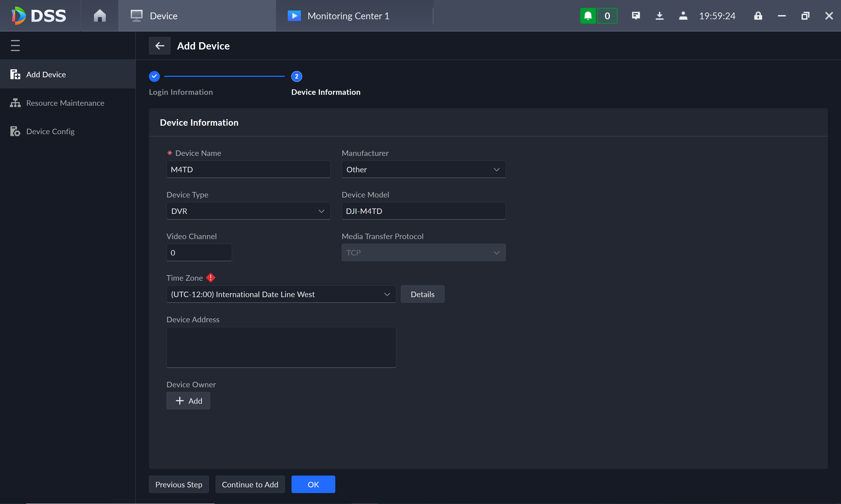The image size is (841, 504).
Task: Confirm with the OK button
Action: point(313,484)
